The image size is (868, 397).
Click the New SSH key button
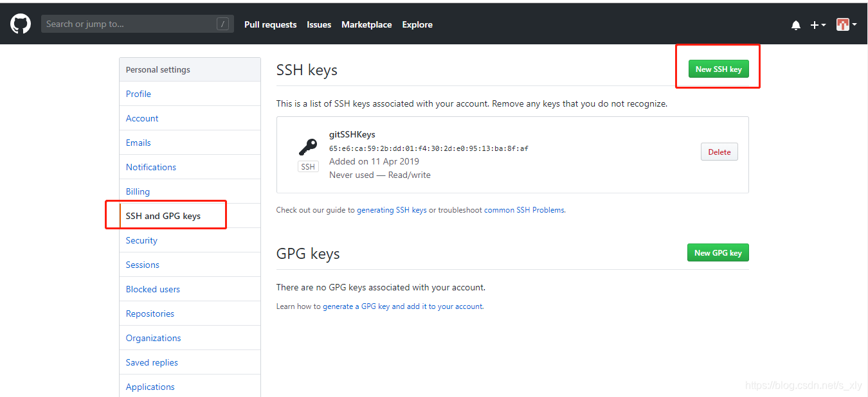[x=718, y=69]
